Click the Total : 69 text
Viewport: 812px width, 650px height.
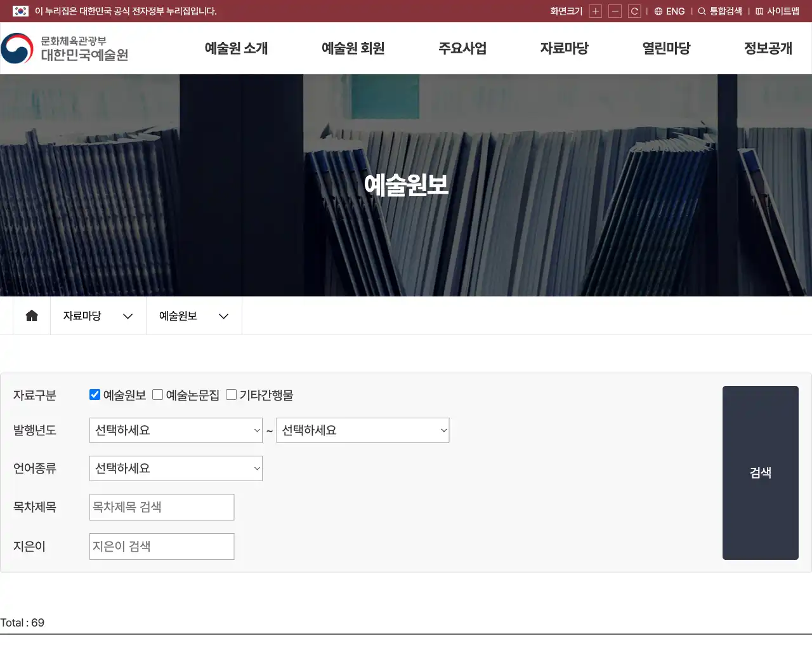click(x=22, y=623)
